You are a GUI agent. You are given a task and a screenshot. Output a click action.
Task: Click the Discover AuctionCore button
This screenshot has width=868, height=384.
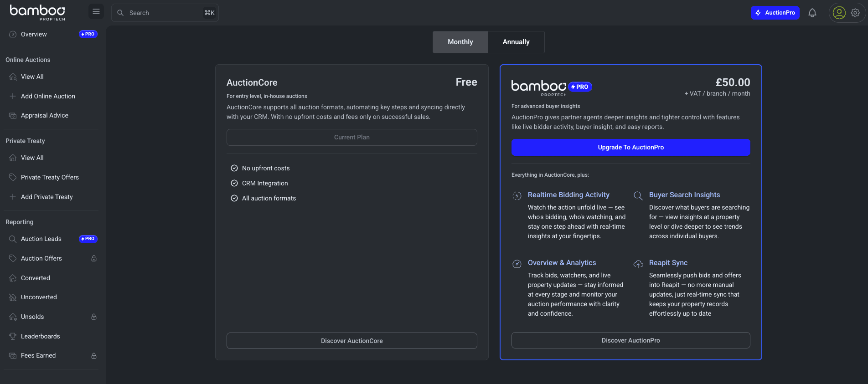point(351,341)
